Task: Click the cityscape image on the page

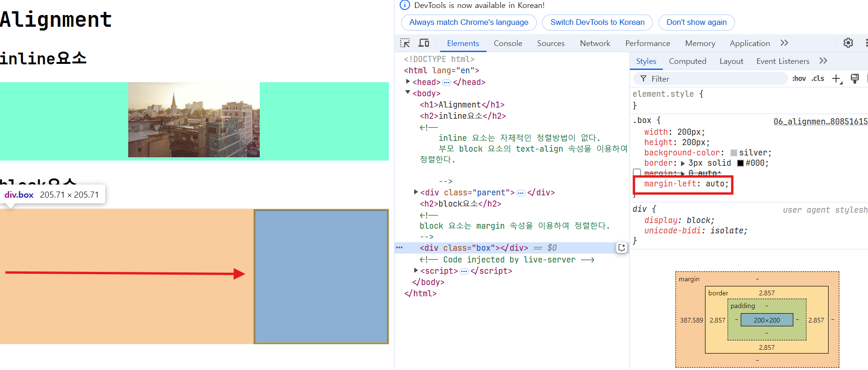Action: 194,120
